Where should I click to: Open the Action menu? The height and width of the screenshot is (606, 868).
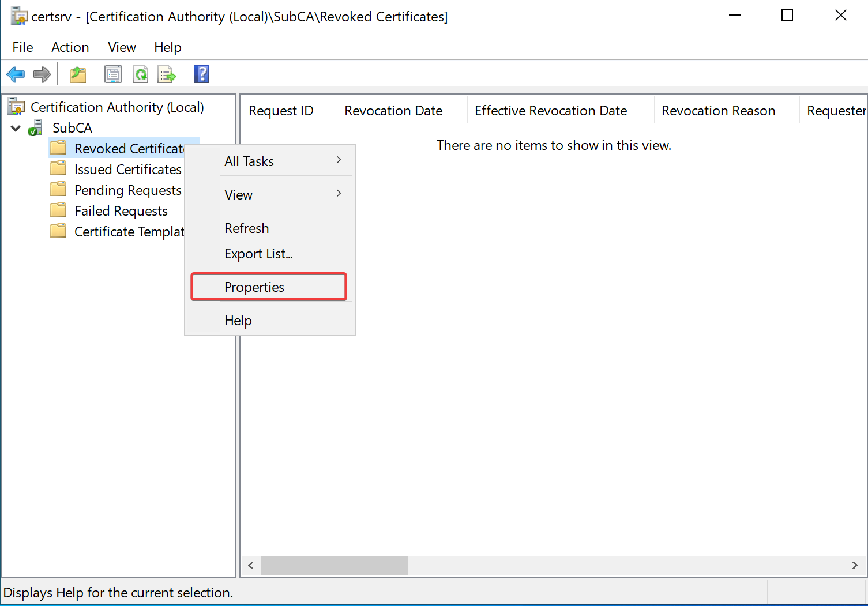70,47
